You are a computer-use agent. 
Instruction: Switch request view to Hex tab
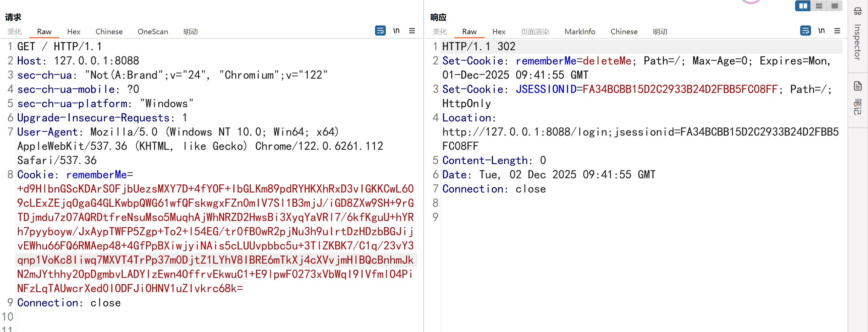(x=74, y=32)
